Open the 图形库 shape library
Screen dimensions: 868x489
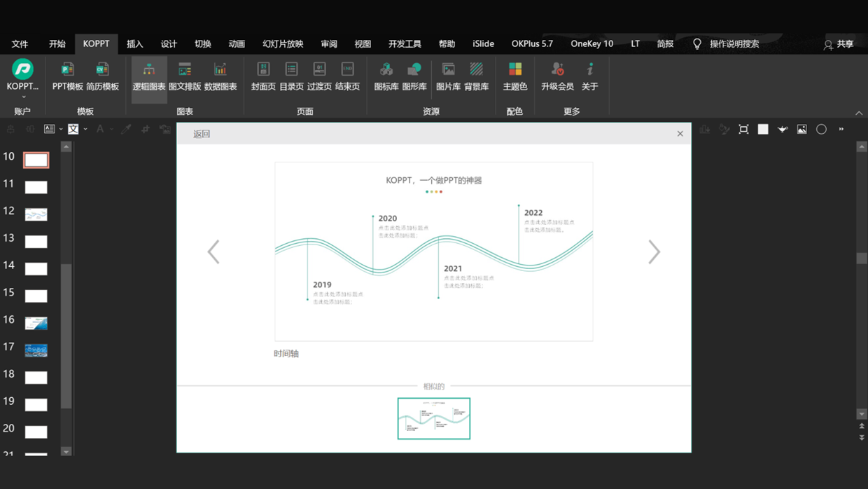pos(414,76)
